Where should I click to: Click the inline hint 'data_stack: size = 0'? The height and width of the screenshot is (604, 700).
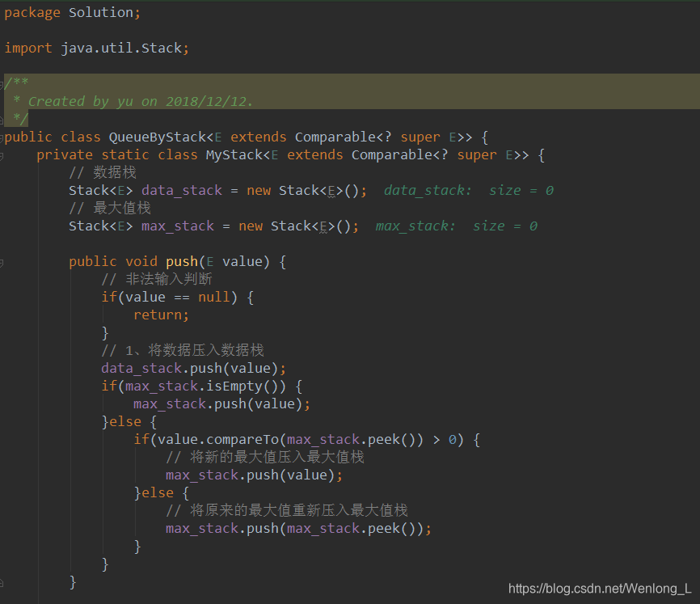pyautogui.click(x=469, y=191)
